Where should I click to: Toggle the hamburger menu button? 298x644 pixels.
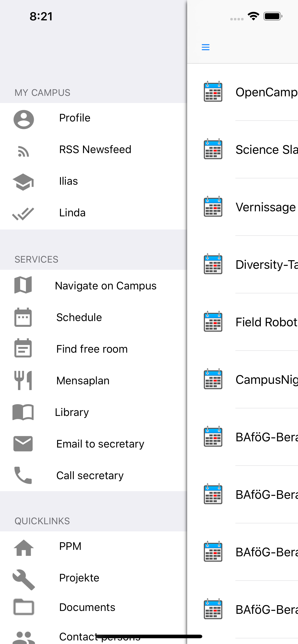206,47
